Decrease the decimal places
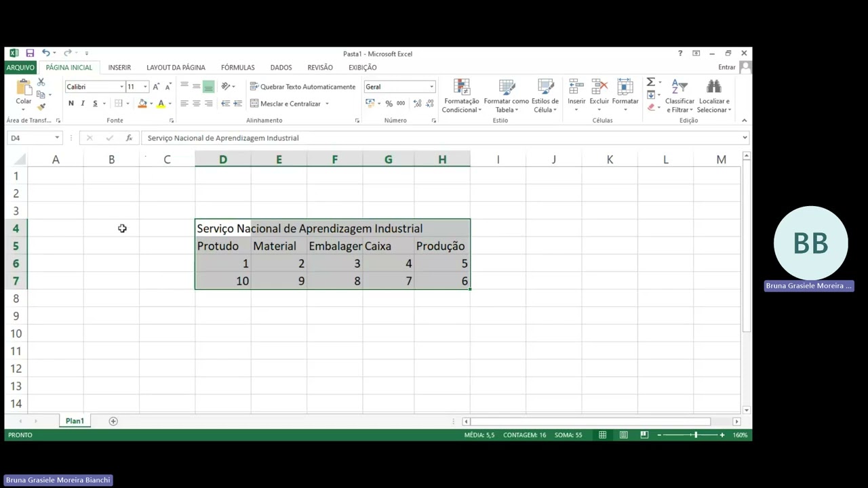 pyautogui.click(x=430, y=104)
